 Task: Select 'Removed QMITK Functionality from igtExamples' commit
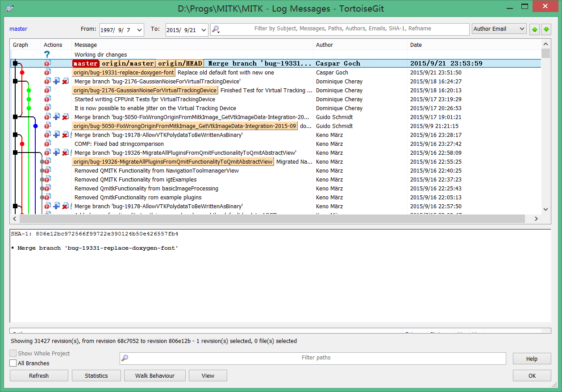click(275, 179)
